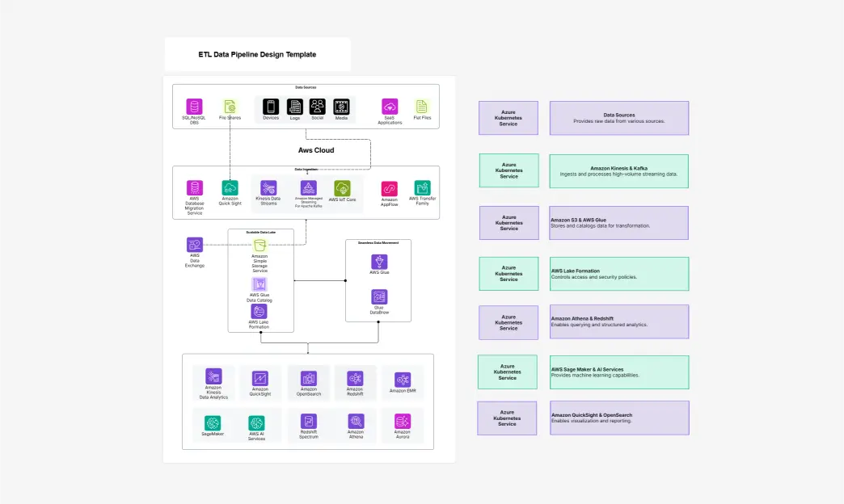Click Azure Kubernetes Service box beside Athena & Redshift
The height and width of the screenshot is (504, 844).
click(x=509, y=323)
